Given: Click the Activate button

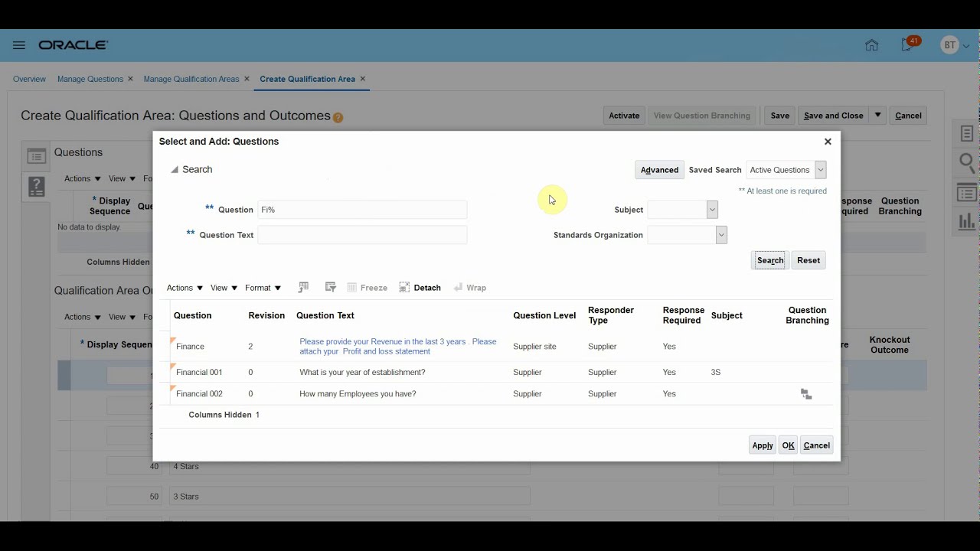Looking at the screenshot, I should pos(624,116).
